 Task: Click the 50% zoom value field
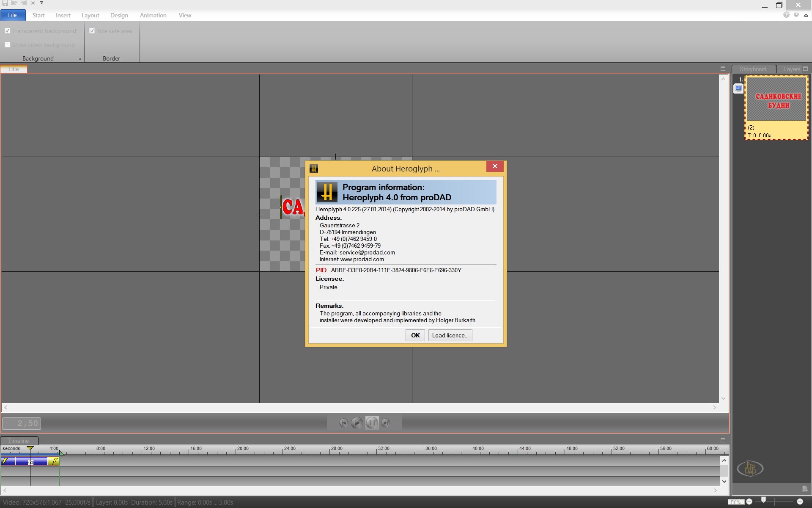pos(736,502)
